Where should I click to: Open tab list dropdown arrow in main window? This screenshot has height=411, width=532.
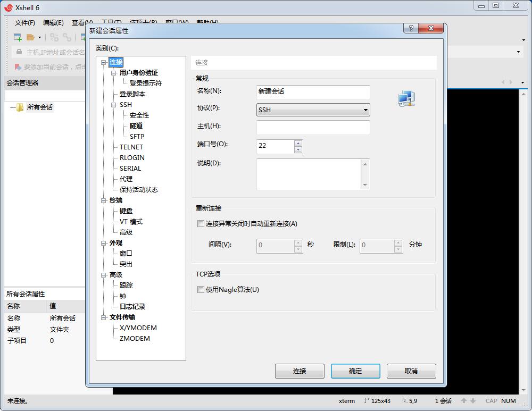pos(522,82)
